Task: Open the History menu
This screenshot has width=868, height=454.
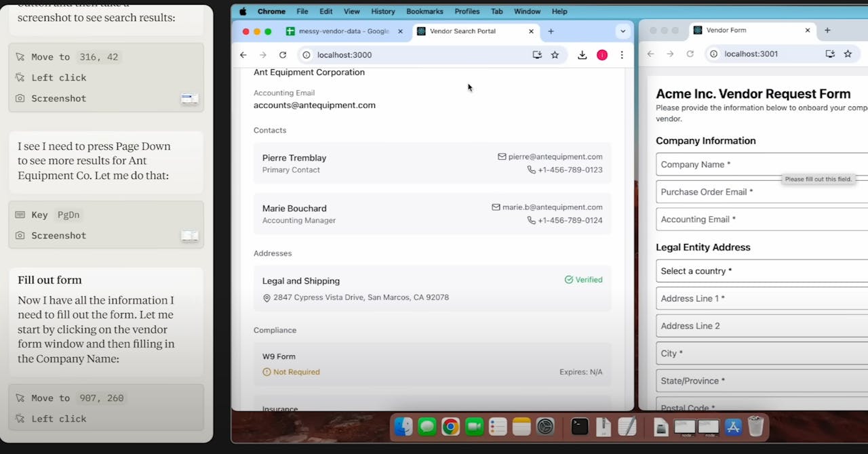Action: point(383,12)
